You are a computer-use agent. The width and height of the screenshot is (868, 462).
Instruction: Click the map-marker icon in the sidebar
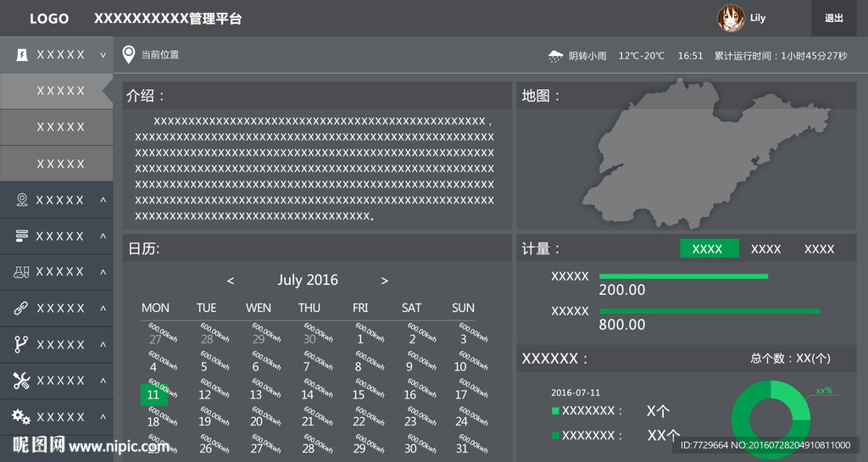tap(22, 200)
